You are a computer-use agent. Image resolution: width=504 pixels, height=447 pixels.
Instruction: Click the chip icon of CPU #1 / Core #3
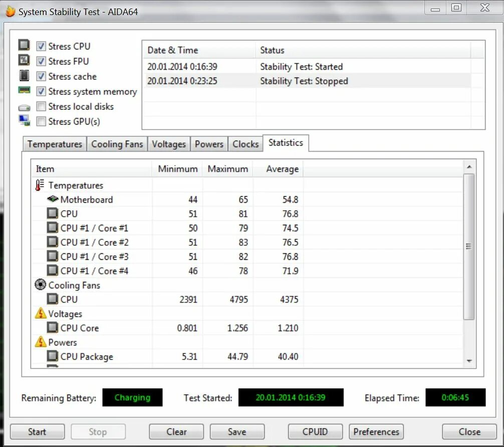[x=53, y=256]
